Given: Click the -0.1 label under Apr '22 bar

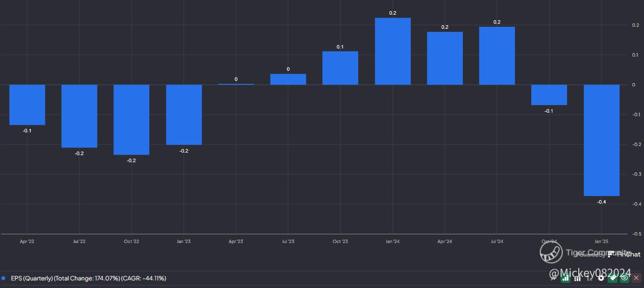Looking at the screenshot, I should [27, 131].
